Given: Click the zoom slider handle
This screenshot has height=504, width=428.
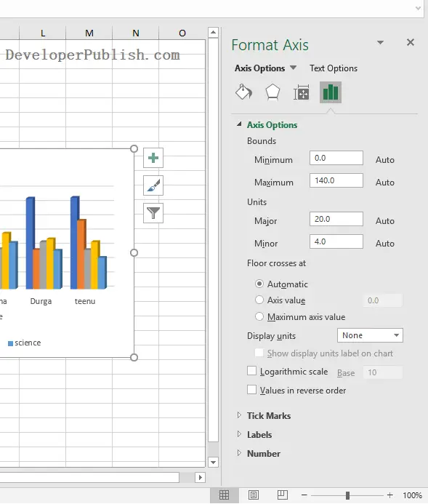Looking at the screenshot, I should click(x=347, y=495).
